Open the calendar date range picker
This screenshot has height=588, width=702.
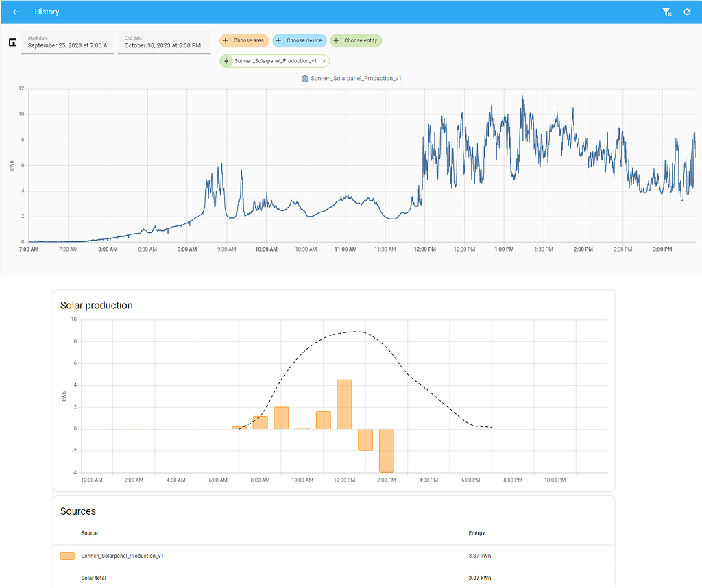12,42
